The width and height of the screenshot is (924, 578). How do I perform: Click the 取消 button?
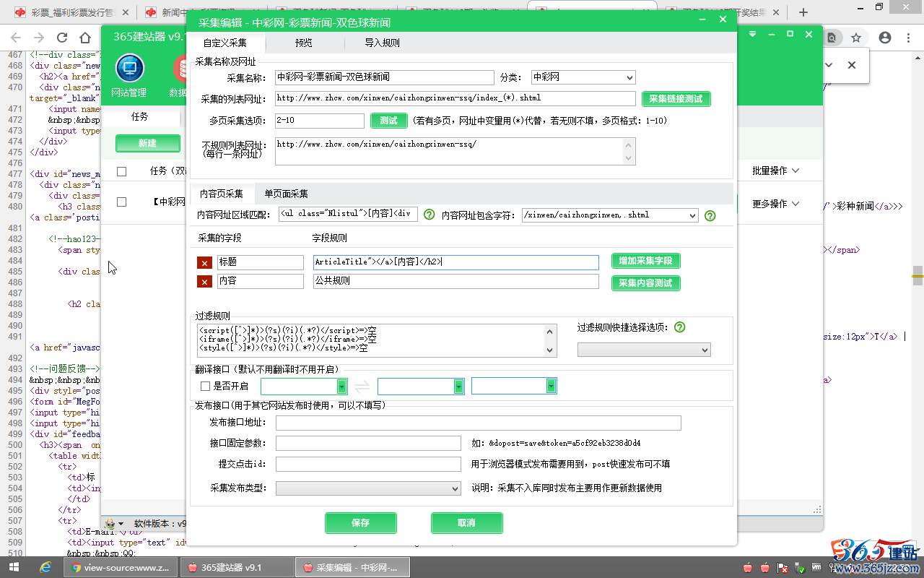(466, 523)
